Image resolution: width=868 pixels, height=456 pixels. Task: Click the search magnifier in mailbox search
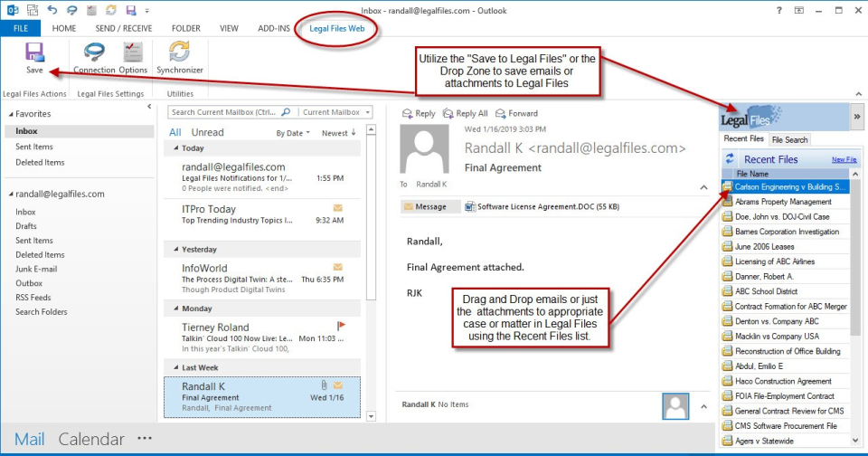(286, 112)
